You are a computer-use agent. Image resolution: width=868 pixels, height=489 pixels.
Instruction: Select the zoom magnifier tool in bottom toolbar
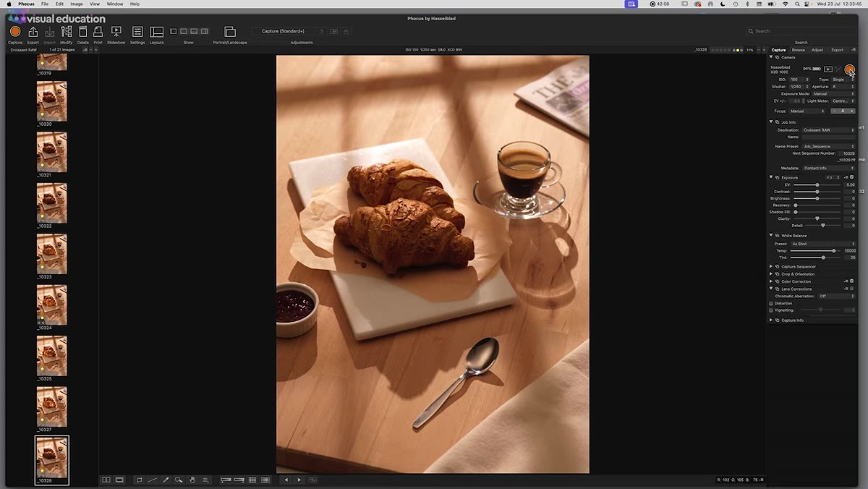coord(179,480)
